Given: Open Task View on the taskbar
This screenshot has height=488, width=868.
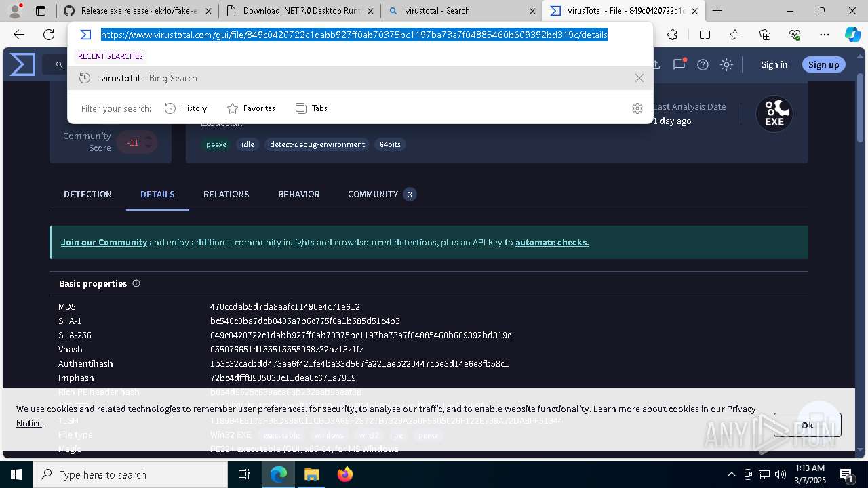Looking at the screenshot, I should pyautogui.click(x=244, y=474).
